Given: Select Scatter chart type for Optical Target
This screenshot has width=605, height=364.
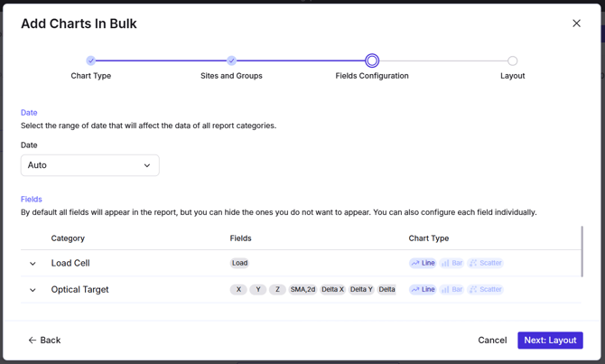Looking at the screenshot, I should [486, 290].
